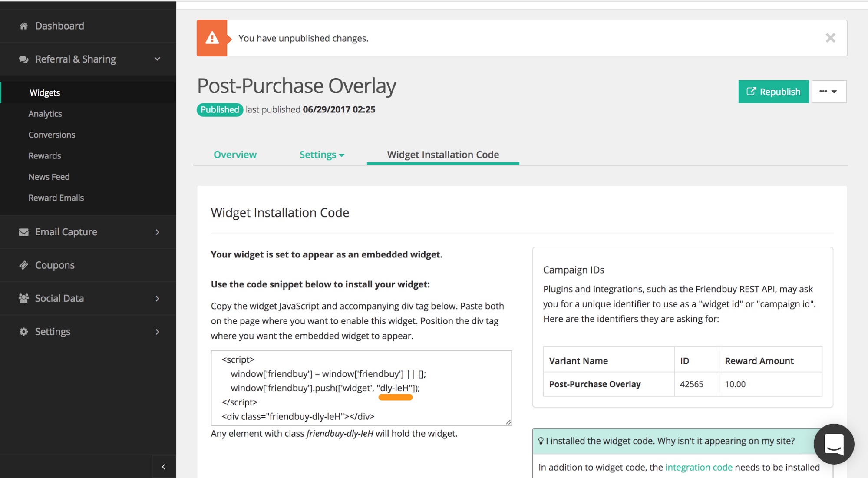Click the Referral & Sharing chat icon
The width and height of the screenshot is (868, 478).
(x=23, y=59)
